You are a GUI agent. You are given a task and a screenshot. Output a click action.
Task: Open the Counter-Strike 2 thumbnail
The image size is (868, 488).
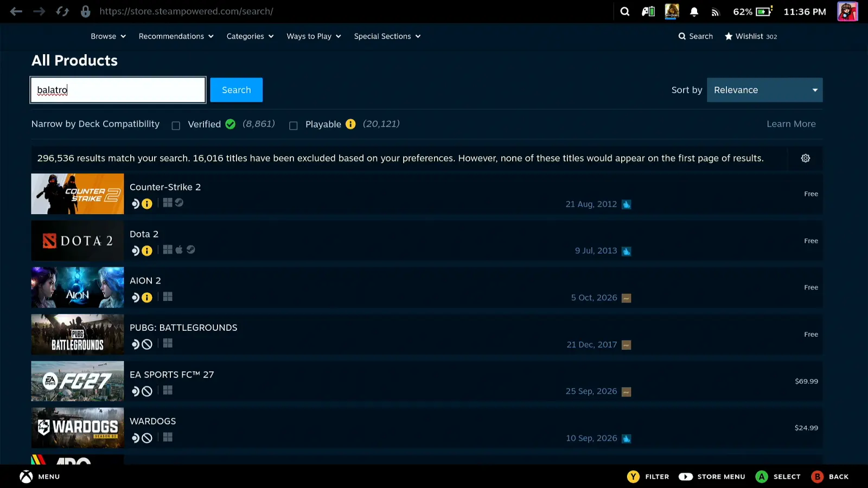tap(78, 194)
